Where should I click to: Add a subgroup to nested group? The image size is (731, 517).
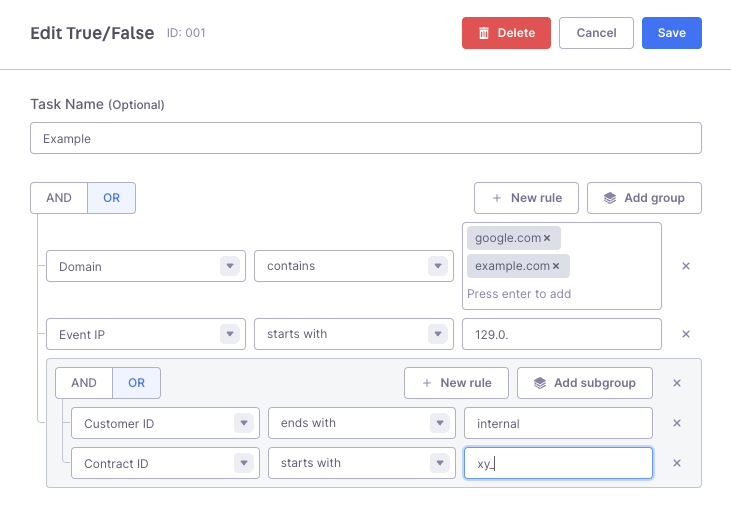click(x=584, y=383)
